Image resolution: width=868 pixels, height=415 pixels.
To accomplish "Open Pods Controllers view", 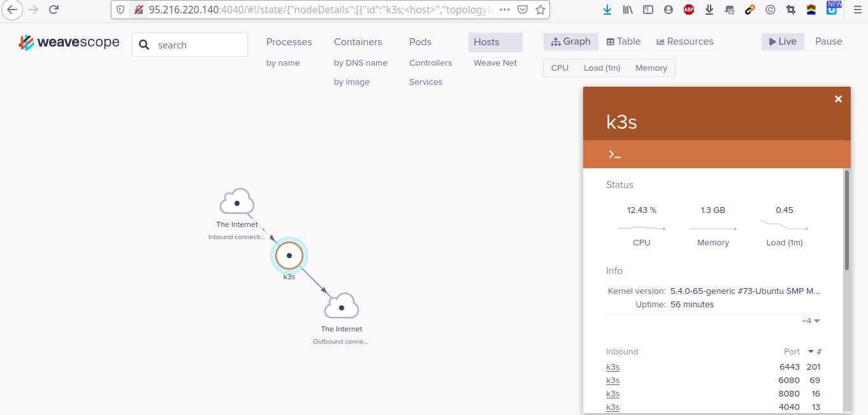I will (x=431, y=63).
